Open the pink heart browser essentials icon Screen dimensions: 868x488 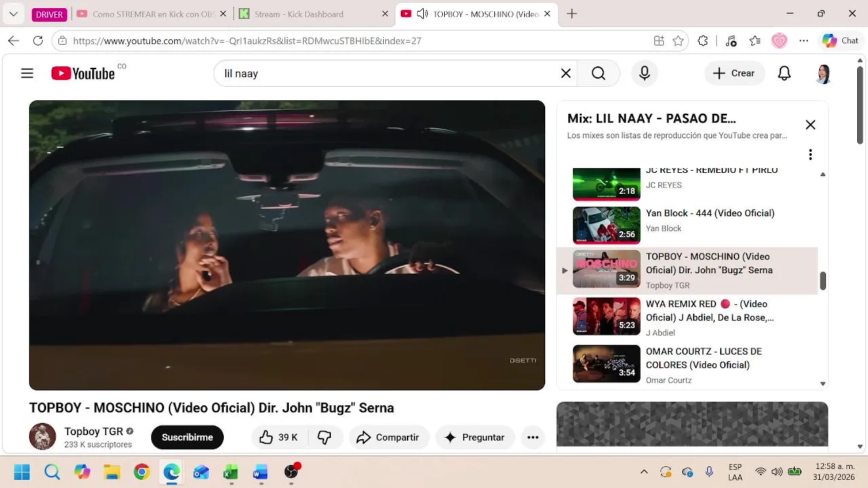point(779,41)
